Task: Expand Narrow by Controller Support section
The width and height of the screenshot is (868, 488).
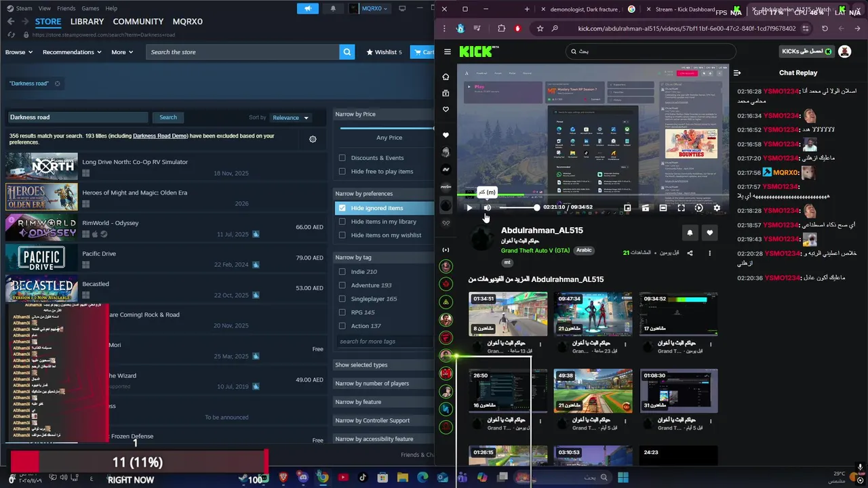Action: tap(383, 420)
